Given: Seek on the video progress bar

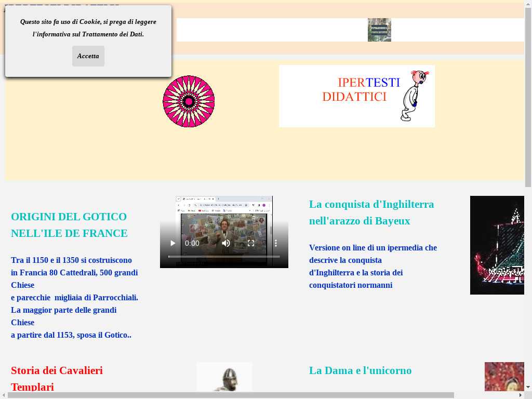Looking at the screenshot, I should [x=224, y=257].
